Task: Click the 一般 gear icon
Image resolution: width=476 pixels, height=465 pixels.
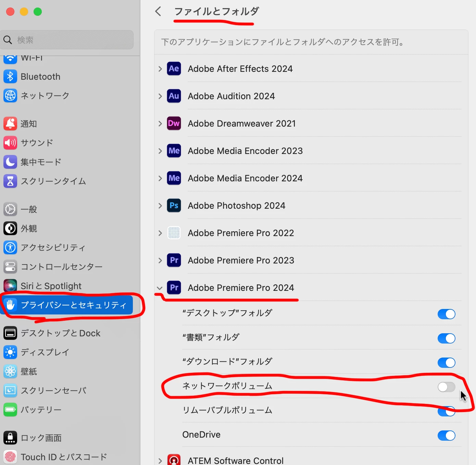Action: tap(10, 209)
